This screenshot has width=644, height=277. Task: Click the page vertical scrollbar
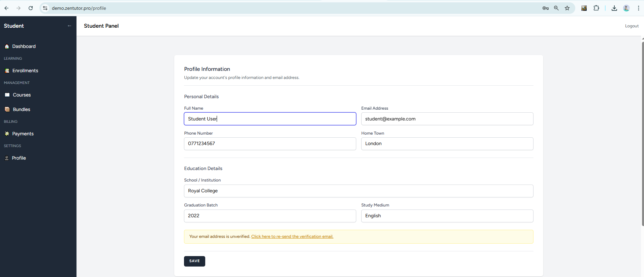click(x=643, y=134)
